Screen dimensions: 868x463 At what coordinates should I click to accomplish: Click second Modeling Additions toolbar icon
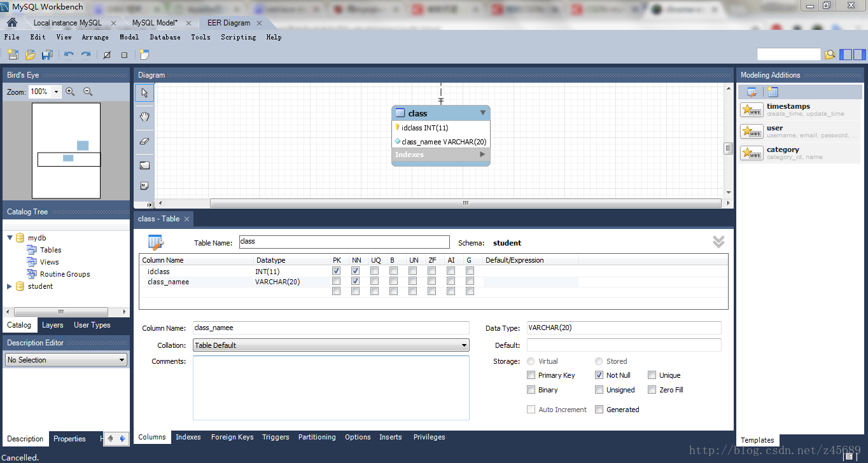coord(773,92)
